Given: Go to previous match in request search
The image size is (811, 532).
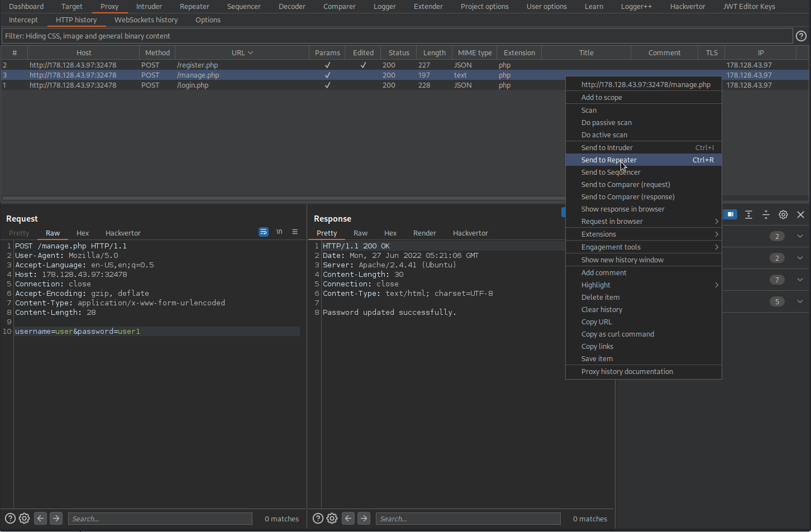Looking at the screenshot, I should (x=40, y=518).
